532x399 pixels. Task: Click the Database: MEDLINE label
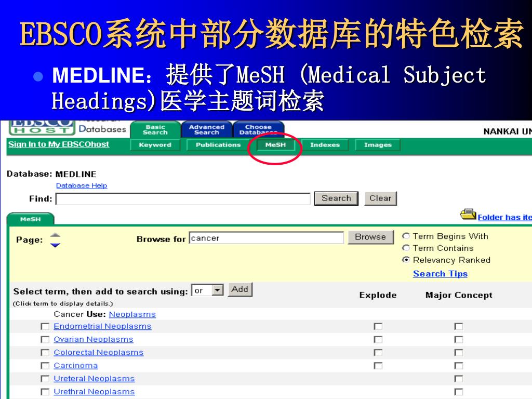pos(51,174)
